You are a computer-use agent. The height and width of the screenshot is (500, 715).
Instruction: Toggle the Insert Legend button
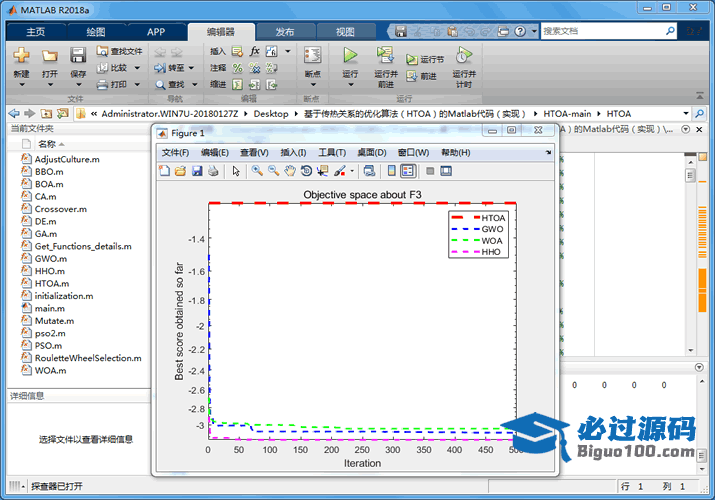pyautogui.click(x=408, y=171)
